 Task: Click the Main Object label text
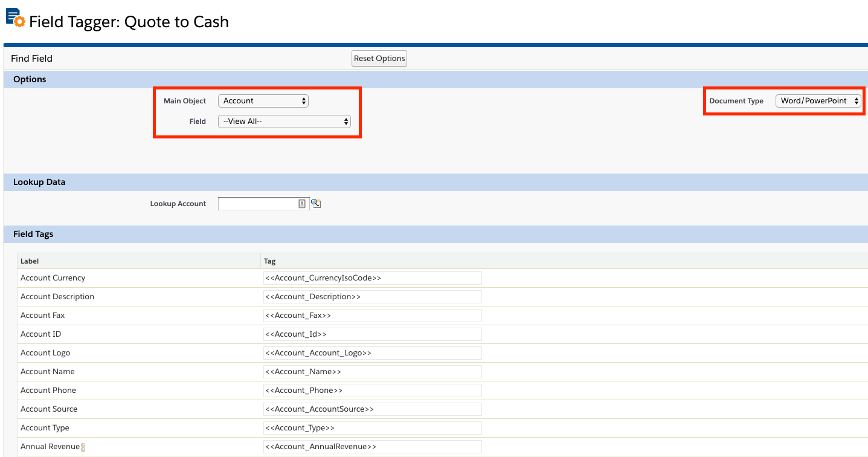185,101
